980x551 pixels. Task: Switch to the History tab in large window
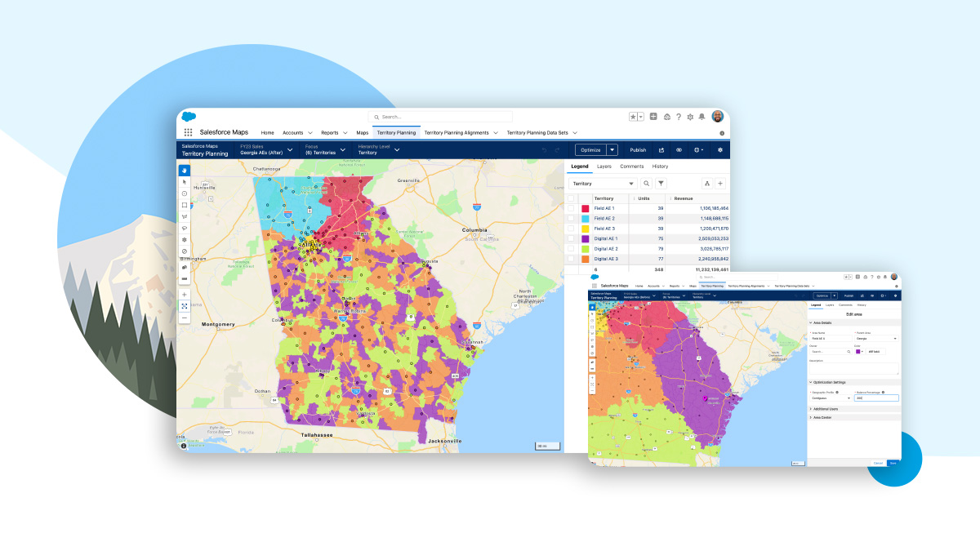click(x=660, y=167)
